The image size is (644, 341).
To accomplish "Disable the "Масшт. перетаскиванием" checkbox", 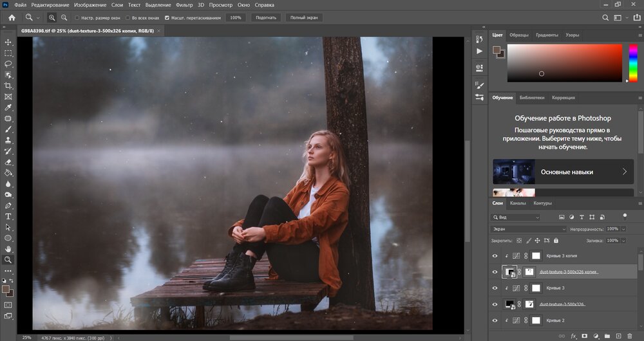I will point(167,18).
